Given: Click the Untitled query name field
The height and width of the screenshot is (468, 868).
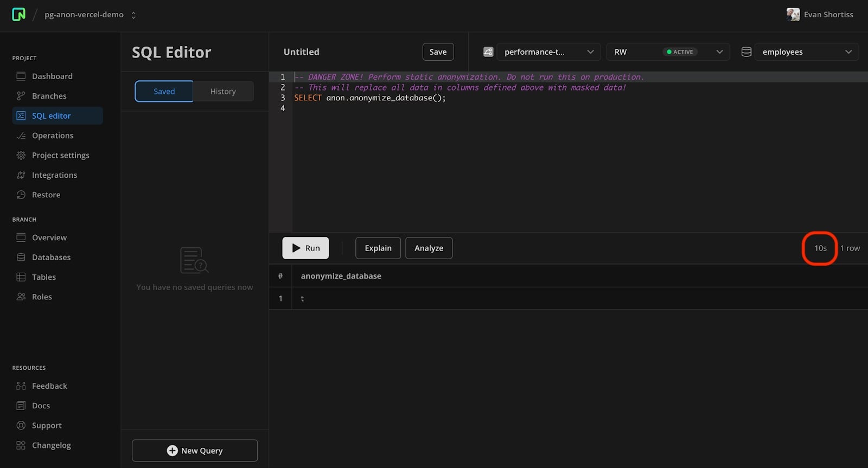Looking at the screenshot, I should (x=302, y=52).
